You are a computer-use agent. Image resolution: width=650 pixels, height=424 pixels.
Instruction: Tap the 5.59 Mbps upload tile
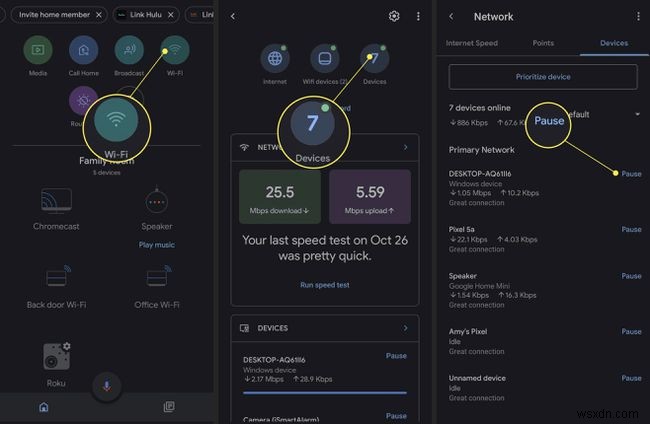click(x=370, y=197)
